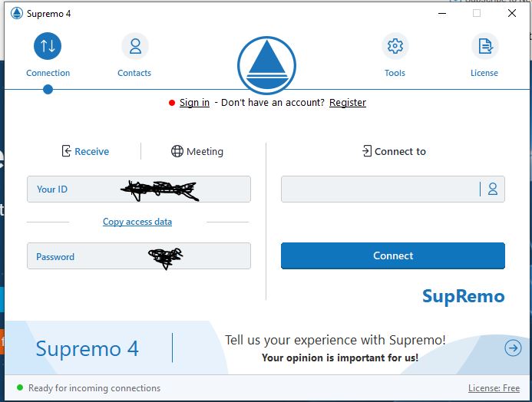This screenshot has width=532, height=402.
Task: Open the Connection tab icon
Action: point(48,46)
